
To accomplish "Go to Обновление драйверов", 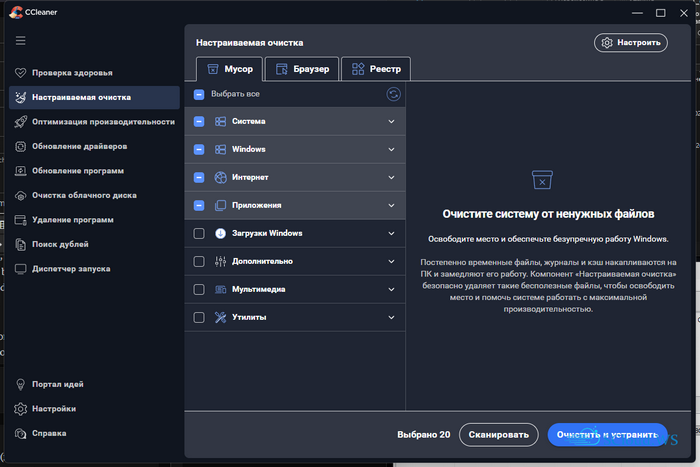I will (86, 146).
